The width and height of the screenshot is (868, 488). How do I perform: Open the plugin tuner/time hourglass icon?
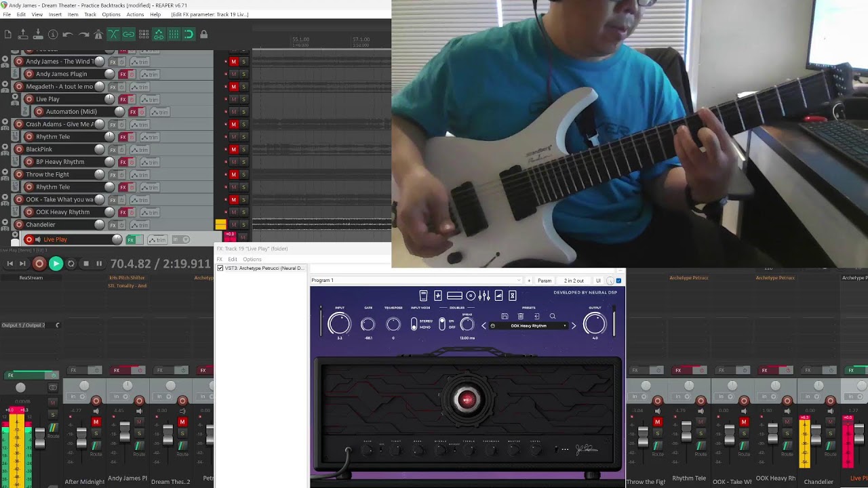(x=513, y=296)
